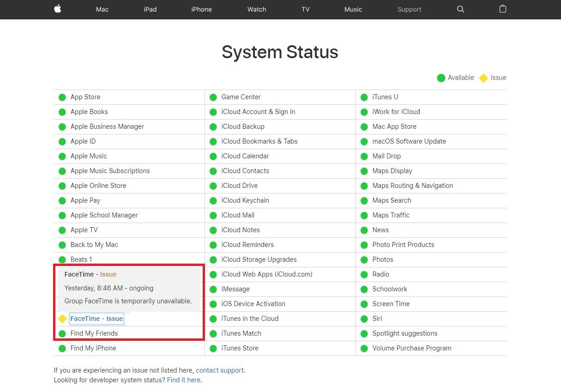Follow the contact support link
The image size is (561, 392).
click(220, 370)
